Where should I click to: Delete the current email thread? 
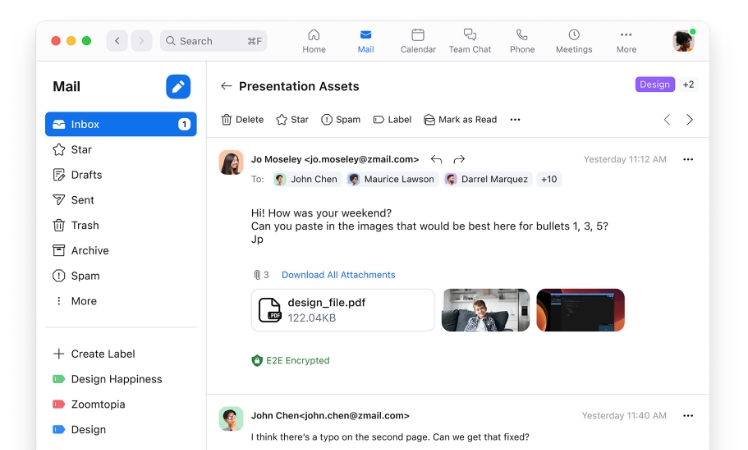pyautogui.click(x=242, y=120)
